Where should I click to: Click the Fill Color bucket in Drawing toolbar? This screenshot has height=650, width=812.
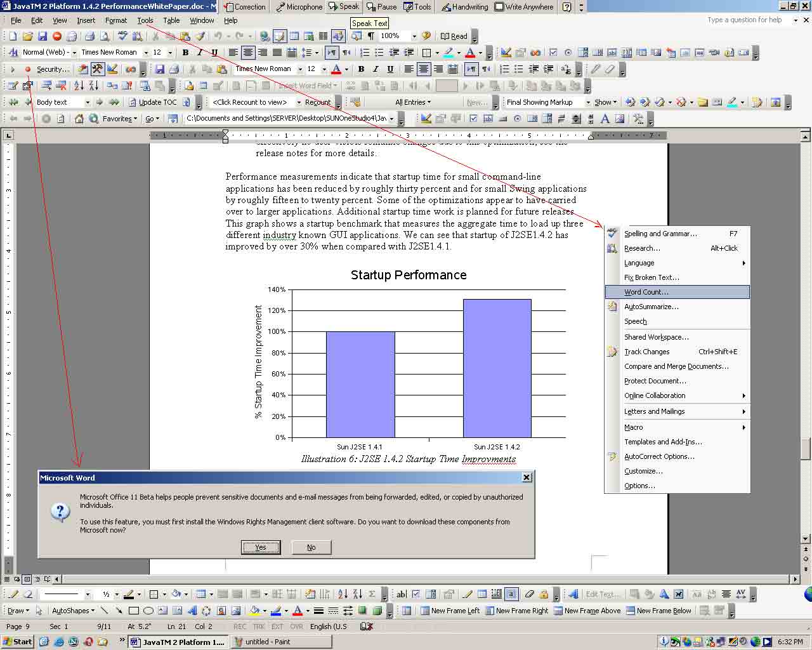click(x=254, y=611)
